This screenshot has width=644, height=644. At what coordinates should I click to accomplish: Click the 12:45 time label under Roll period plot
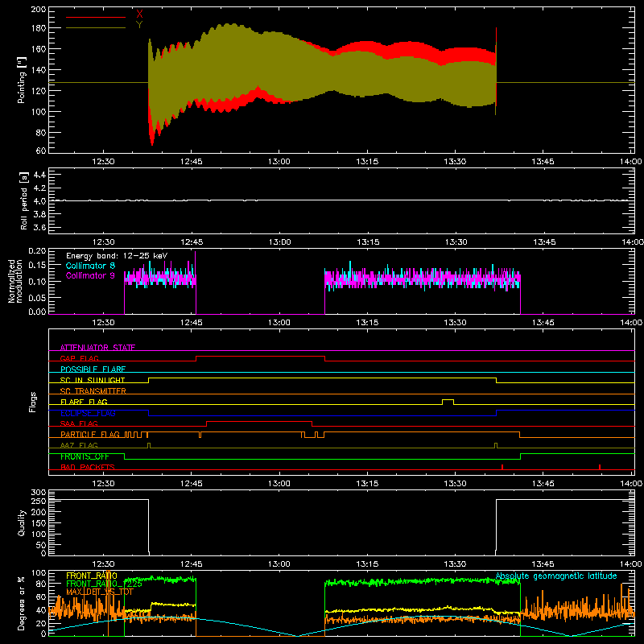click(x=192, y=242)
